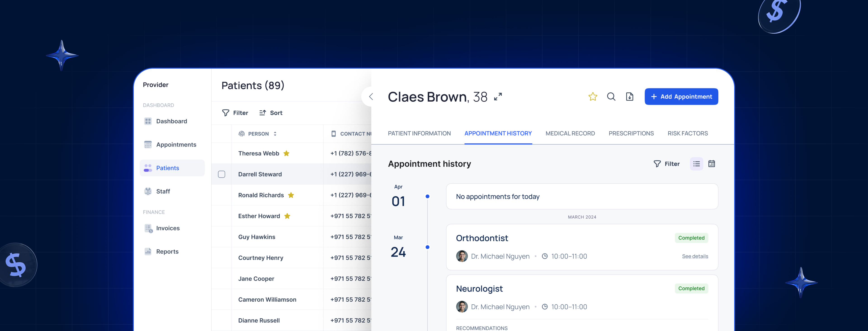Open the Staff section
Image resolution: width=868 pixels, height=331 pixels.
163,191
